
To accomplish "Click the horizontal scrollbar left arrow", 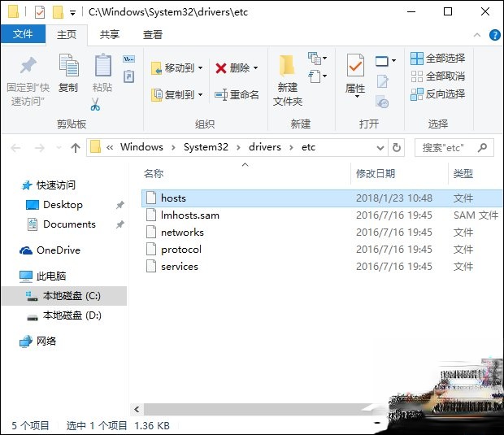I will pos(137,409).
